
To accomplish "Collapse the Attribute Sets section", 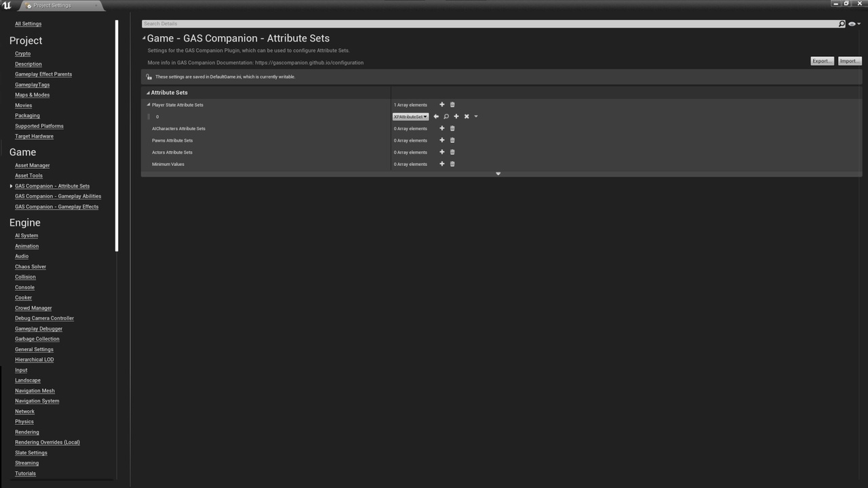I will point(149,93).
